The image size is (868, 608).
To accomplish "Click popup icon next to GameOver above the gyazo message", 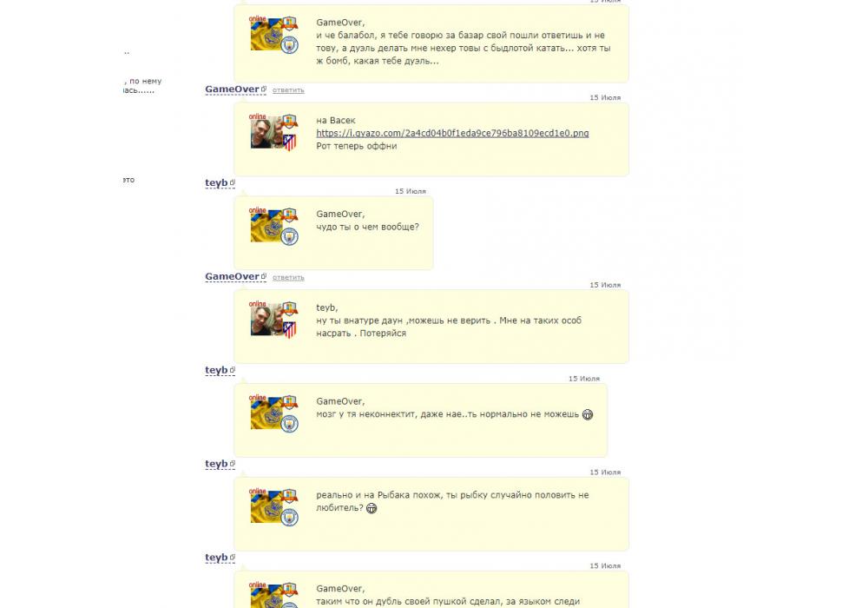I will pyautogui.click(x=264, y=89).
